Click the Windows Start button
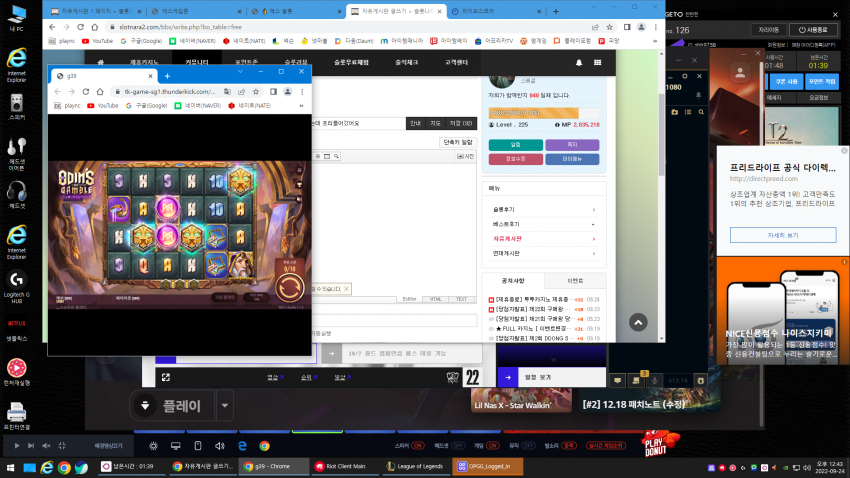This screenshot has height=478, width=850. pos(10,467)
